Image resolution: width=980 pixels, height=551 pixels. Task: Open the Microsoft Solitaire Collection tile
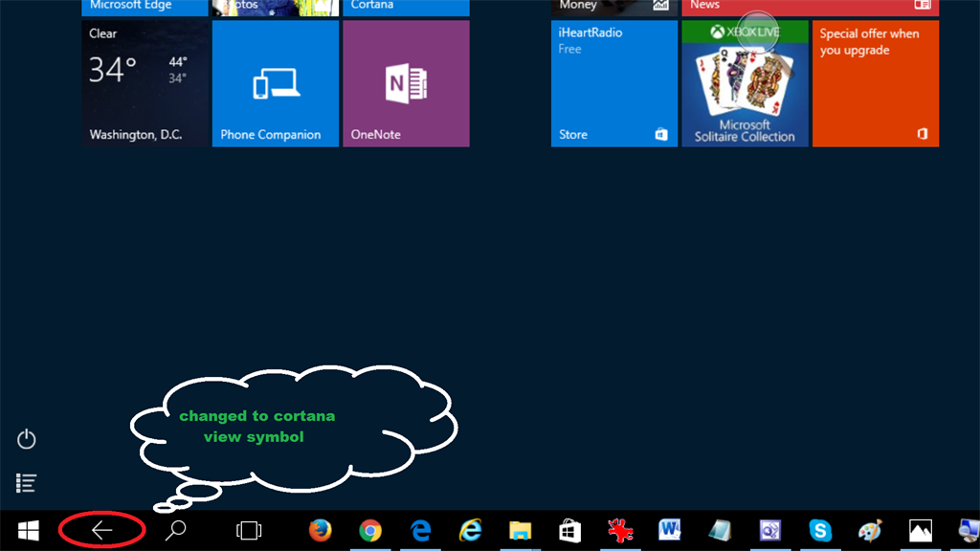(745, 84)
